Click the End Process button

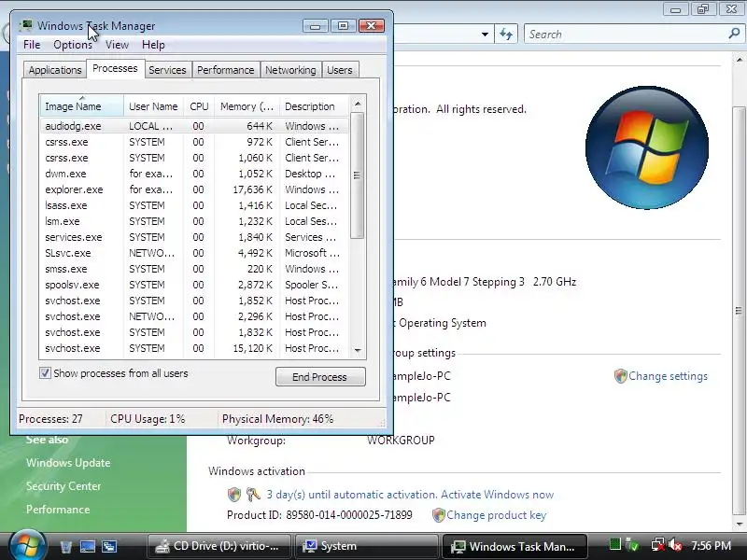pos(320,377)
